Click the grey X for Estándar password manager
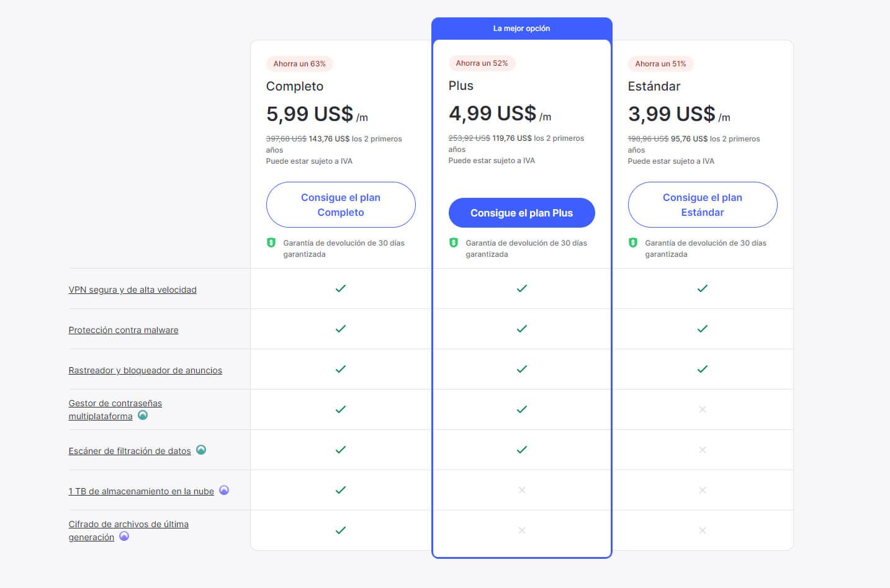Viewport: 890px width, 588px height. coord(703,409)
